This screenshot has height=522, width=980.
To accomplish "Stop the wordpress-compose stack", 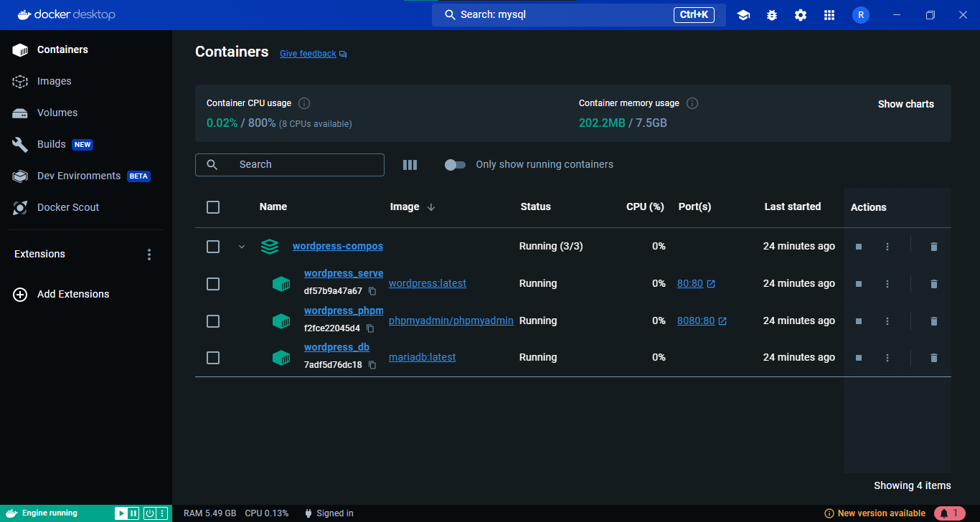I will coord(859,247).
